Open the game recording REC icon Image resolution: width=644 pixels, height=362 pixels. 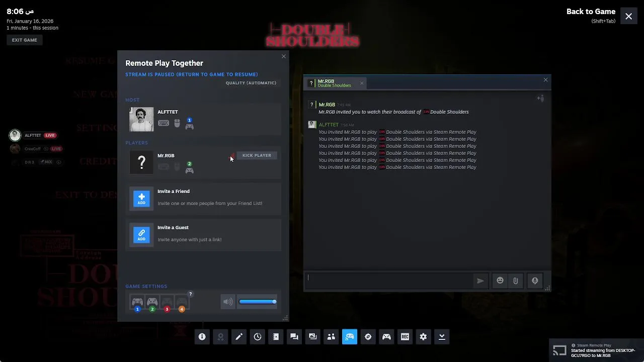pos(405,337)
